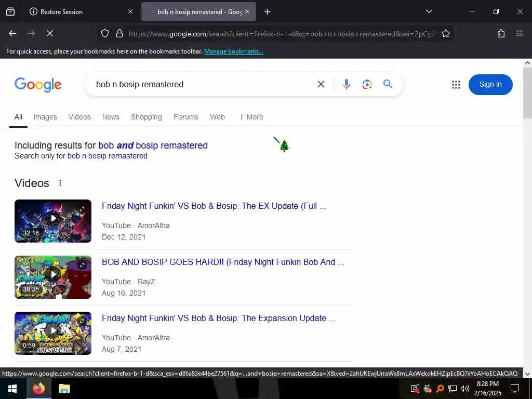
Task: Submit search with magnifier icon
Action: pyautogui.click(x=388, y=84)
